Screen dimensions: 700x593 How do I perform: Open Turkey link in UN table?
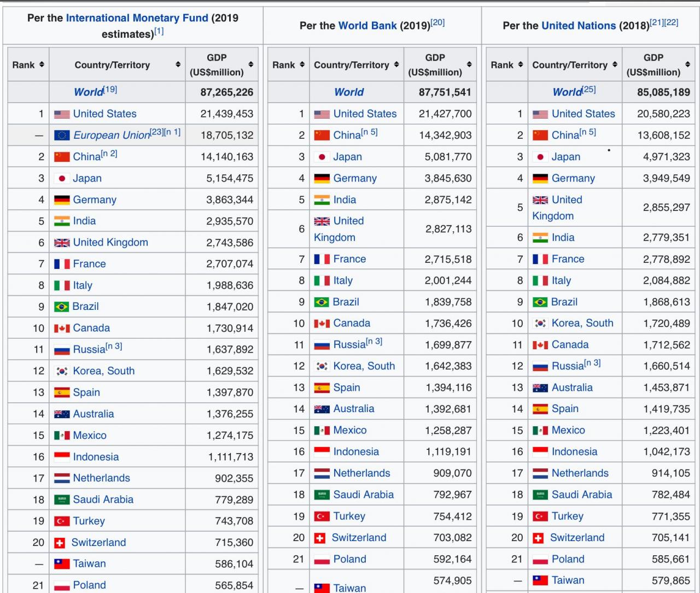(568, 516)
